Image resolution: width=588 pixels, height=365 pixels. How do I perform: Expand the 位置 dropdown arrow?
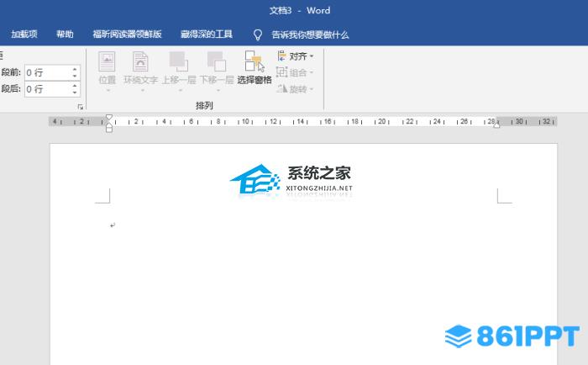click(x=108, y=90)
